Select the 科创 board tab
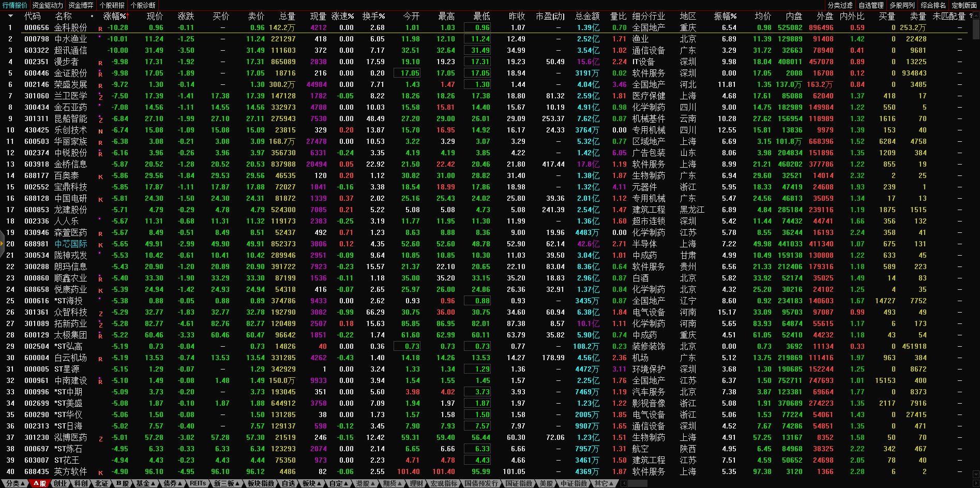This screenshot has height=488, width=980. 81,483
